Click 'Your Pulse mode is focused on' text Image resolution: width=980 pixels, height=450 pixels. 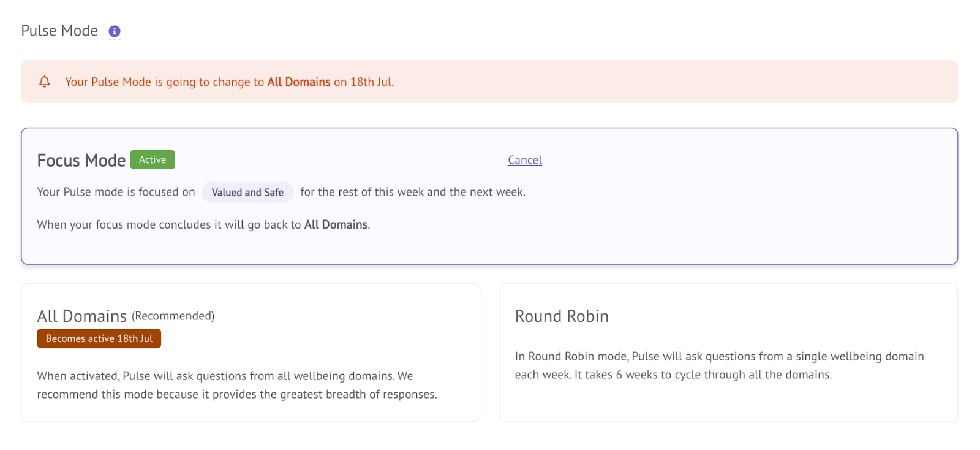[x=116, y=192]
